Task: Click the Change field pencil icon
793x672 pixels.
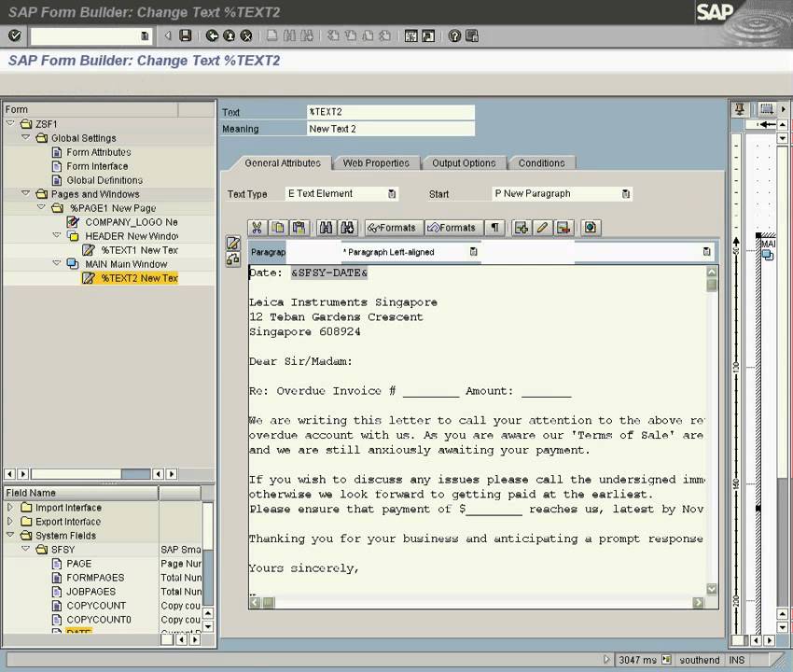Action: click(x=542, y=228)
